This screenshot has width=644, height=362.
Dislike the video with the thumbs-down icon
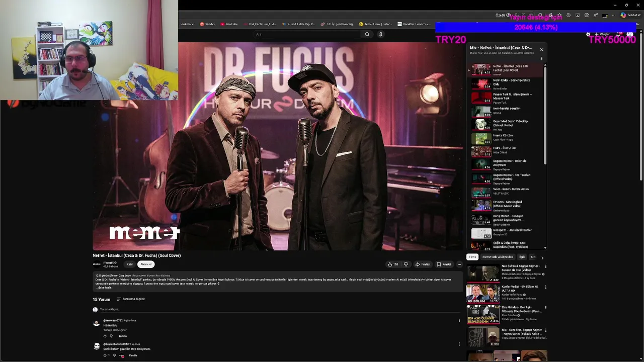pos(406,264)
